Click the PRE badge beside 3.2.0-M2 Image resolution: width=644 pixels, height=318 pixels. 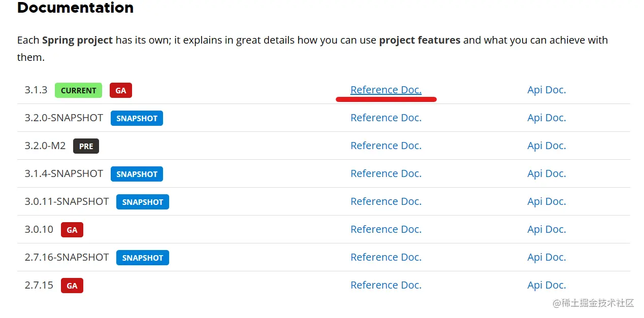coord(86,146)
